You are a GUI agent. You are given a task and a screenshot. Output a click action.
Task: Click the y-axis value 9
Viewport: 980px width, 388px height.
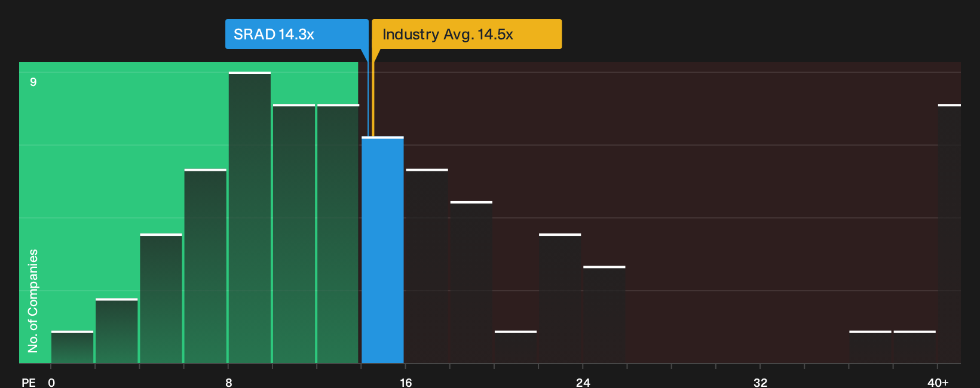pyautogui.click(x=33, y=82)
